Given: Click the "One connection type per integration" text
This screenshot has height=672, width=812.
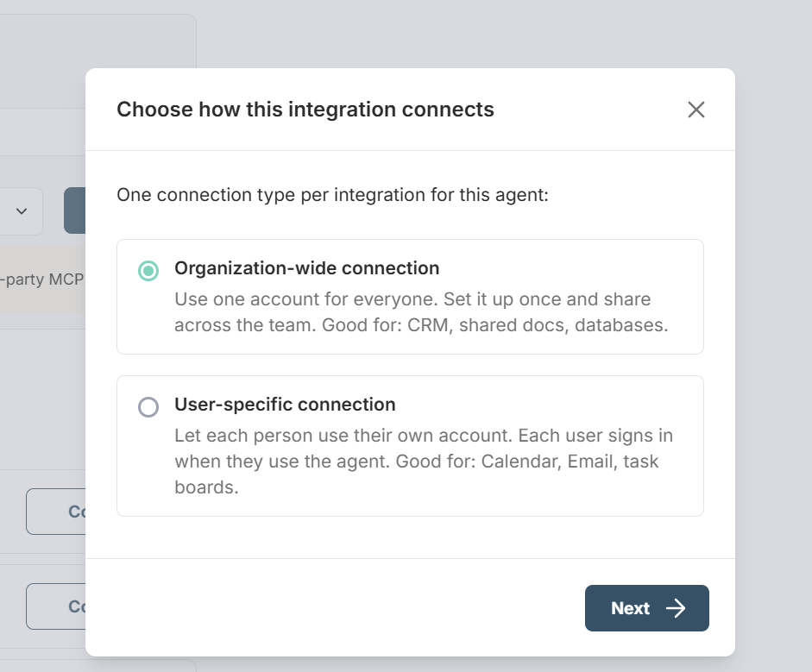Looking at the screenshot, I should (332, 194).
